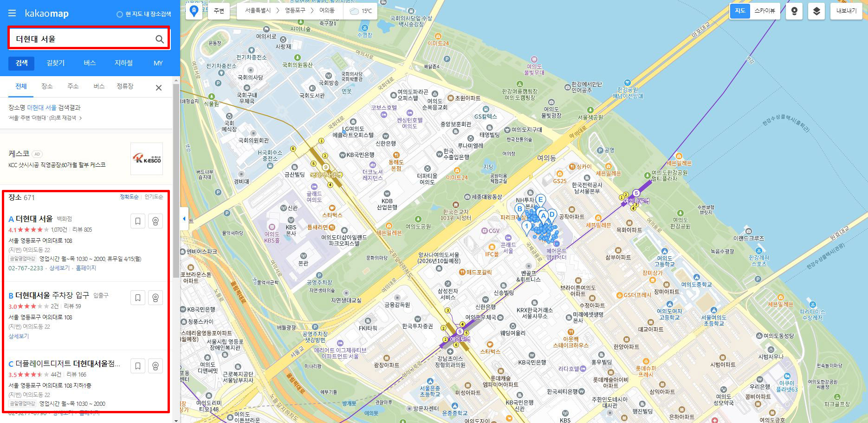Open the 버스 main tab
The height and width of the screenshot is (423, 868).
click(90, 63)
